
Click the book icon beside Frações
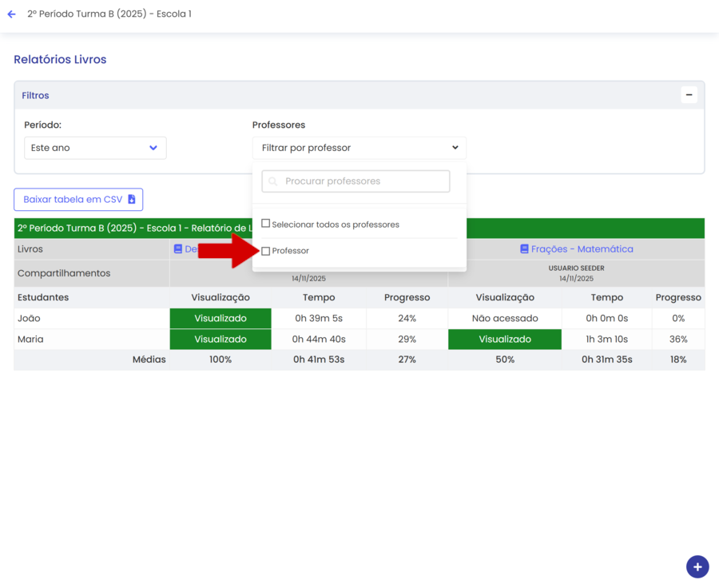tap(524, 249)
